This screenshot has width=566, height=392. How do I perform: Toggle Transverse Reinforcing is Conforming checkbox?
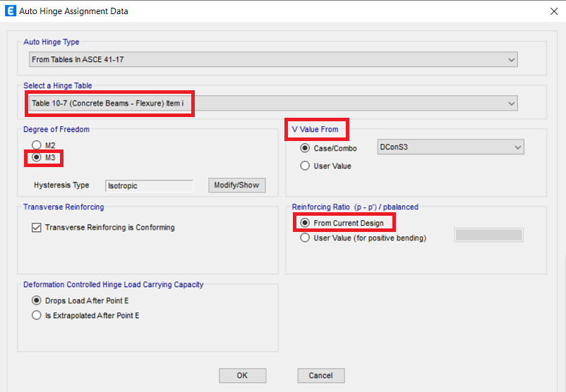pos(37,228)
